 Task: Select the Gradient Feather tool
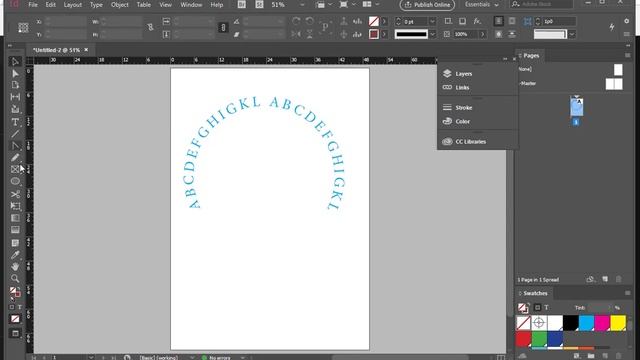15,230
